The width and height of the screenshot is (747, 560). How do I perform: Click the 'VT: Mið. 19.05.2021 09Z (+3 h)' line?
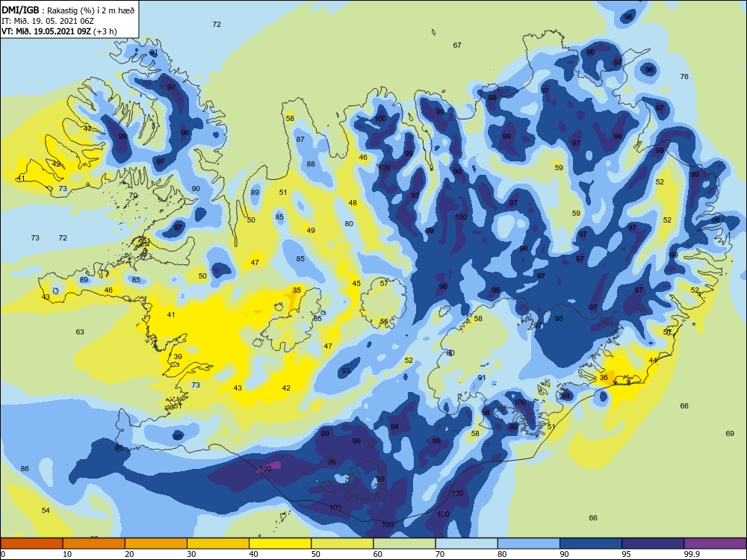pyautogui.click(x=59, y=31)
